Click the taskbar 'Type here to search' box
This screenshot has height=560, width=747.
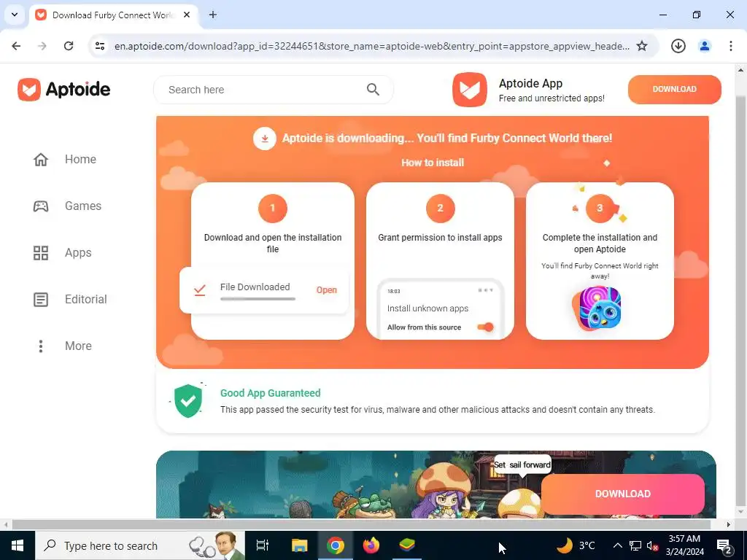(x=139, y=545)
